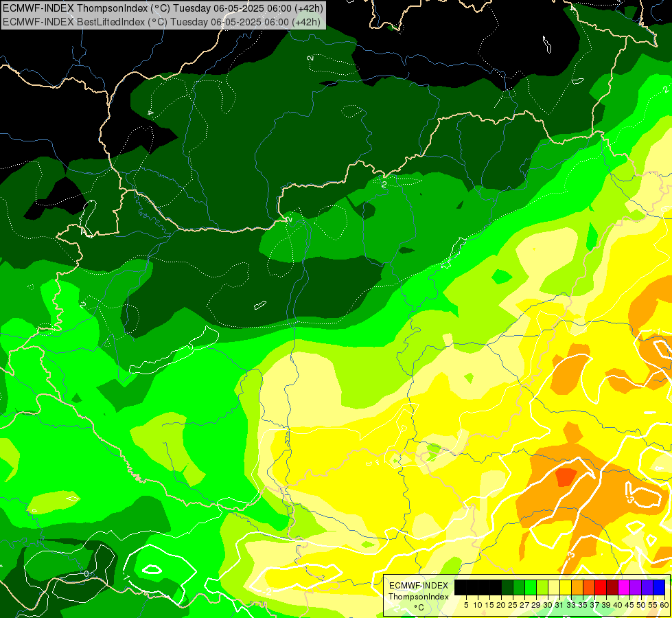Click the legend scale value 31

point(559,605)
